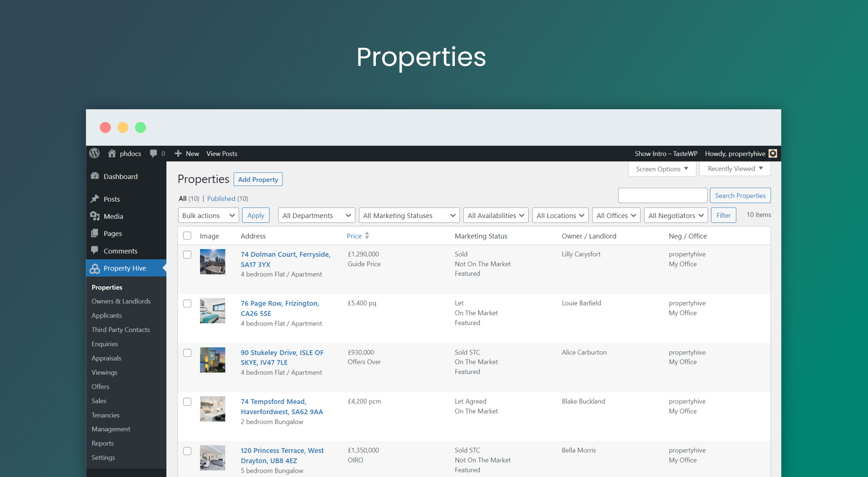Click the Search Properties button
Image resolution: width=868 pixels, height=477 pixels.
740,195
